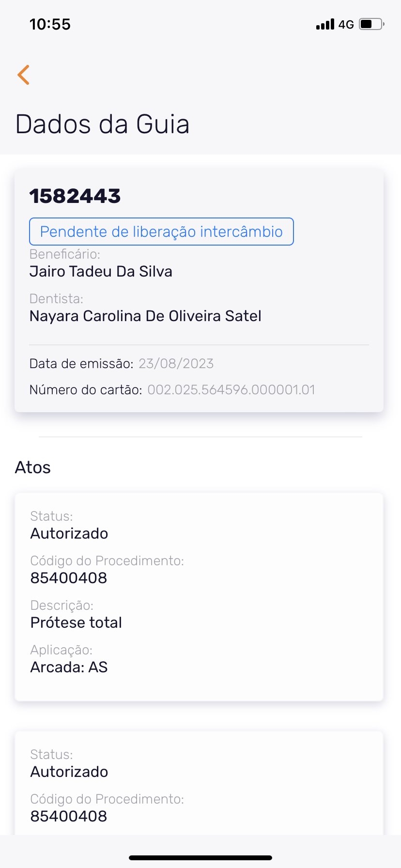Select beneficiary name Jairo Tadeu Da Silva
The height and width of the screenshot is (868, 401).
coord(101,271)
